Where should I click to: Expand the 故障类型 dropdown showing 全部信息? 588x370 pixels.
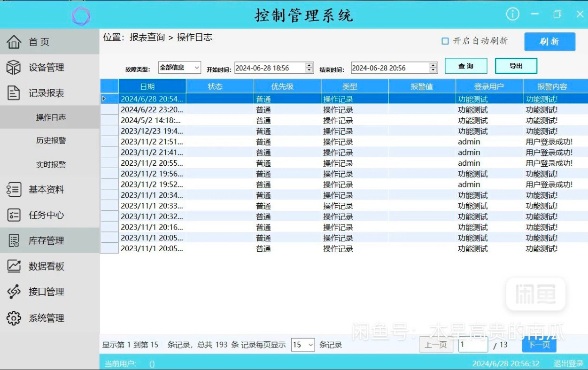click(x=179, y=68)
